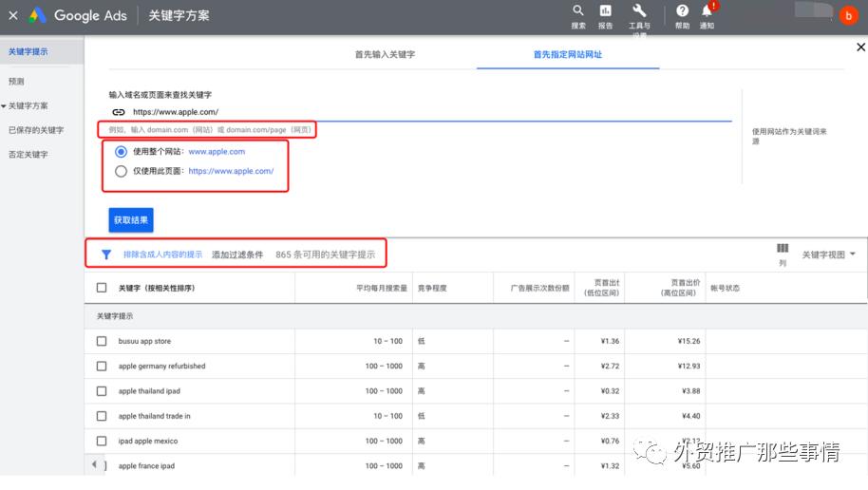Click keyword 'apple france ipad'
868x490 pixels.
(x=146, y=465)
